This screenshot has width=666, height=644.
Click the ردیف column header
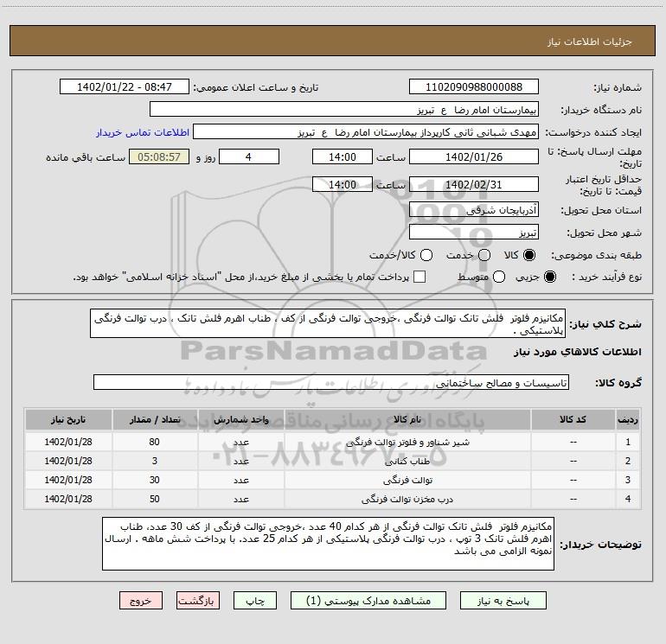pyautogui.click(x=628, y=420)
